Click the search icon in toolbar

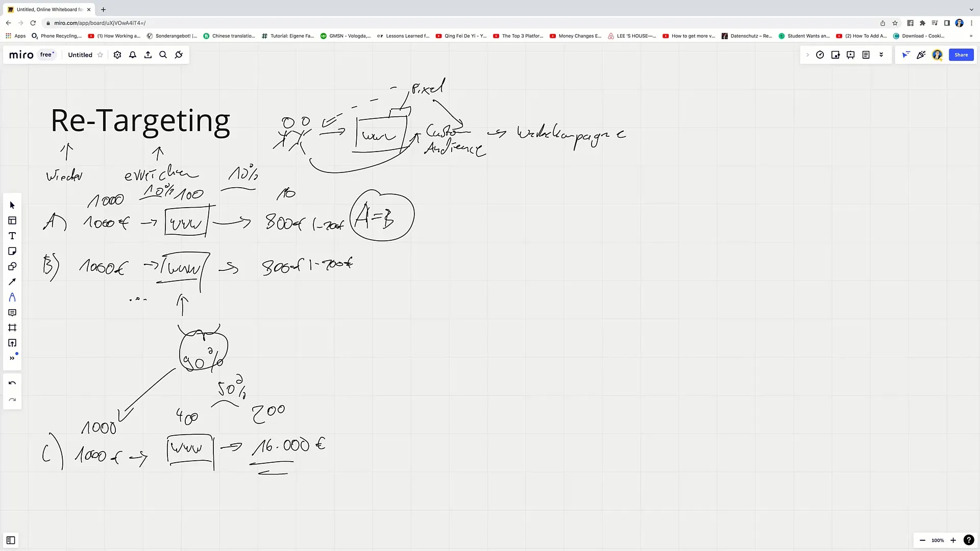[163, 55]
